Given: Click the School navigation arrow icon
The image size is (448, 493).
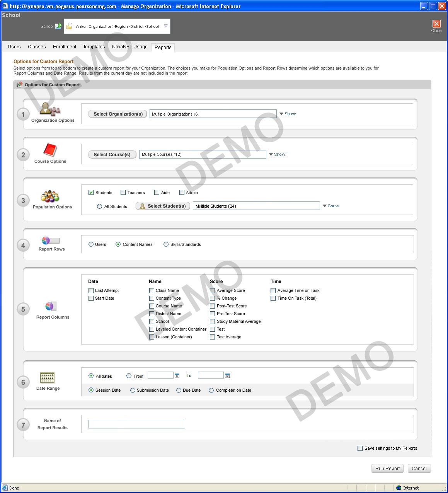Looking at the screenshot, I should [58, 26].
